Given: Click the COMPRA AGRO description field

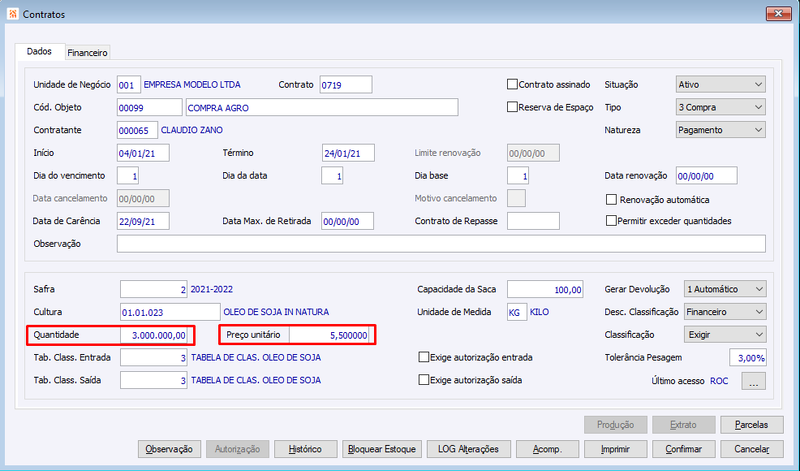Looking at the screenshot, I should point(322,108).
